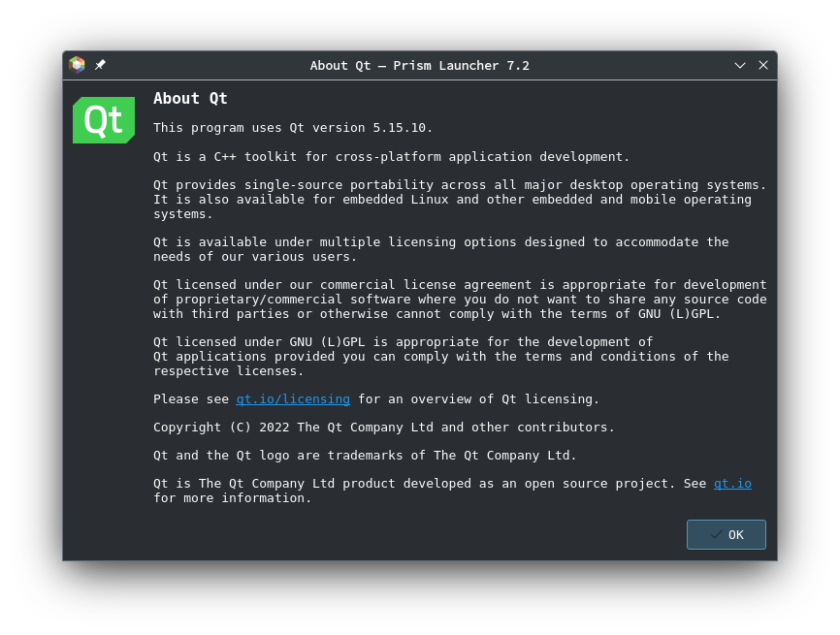Select the About Qt heading in the dialog
Image resolution: width=840 pixels, height=635 pixels.
point(190,98)
